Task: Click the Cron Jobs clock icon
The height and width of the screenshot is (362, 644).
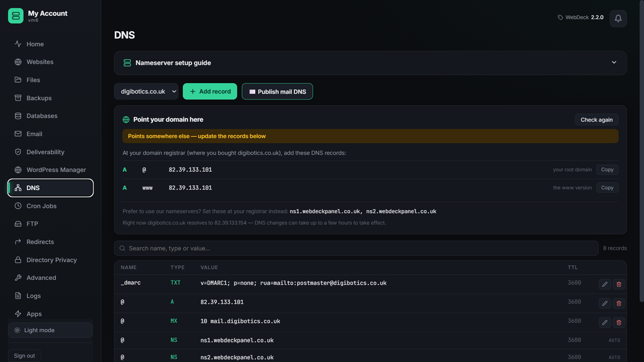Action: tap(18, 206)
